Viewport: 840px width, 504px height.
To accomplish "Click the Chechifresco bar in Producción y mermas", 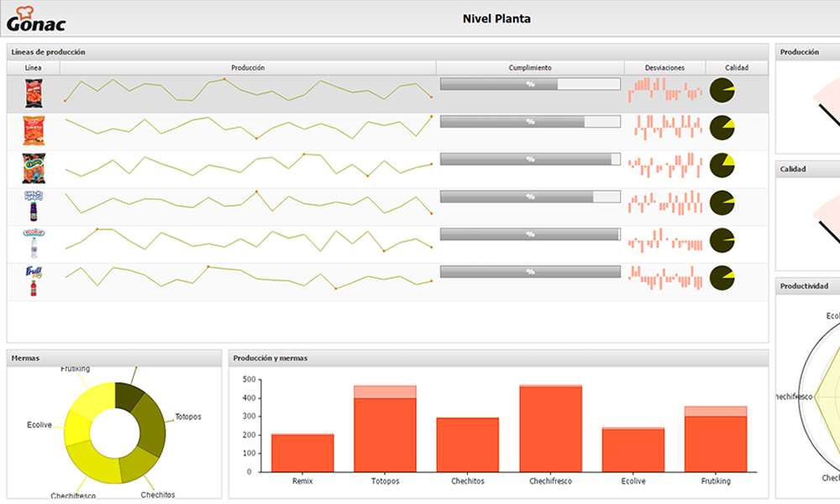I will (x=550, y=428).
